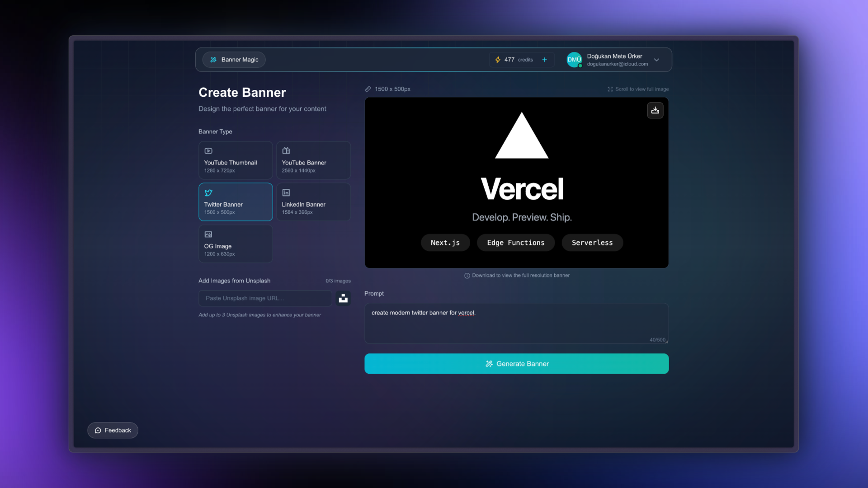The image size is (868, 488).
Task: Click the Banner Magic wand logo
Action: [x=213, y=60]
